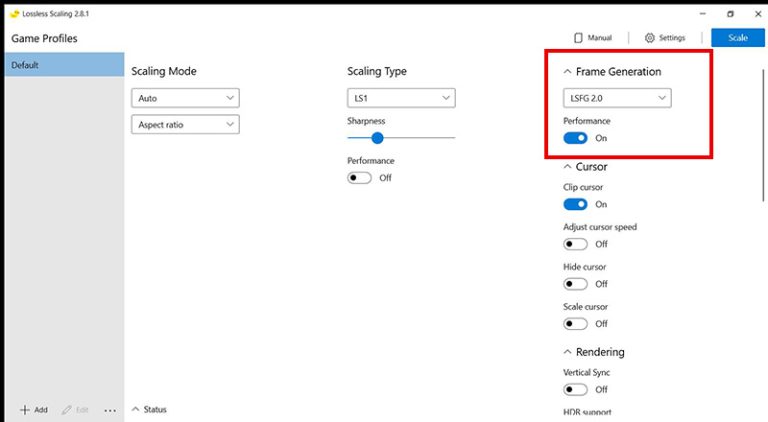768x422 pixels.
Task: Open the Manual book icon
Action: [578, 38]
